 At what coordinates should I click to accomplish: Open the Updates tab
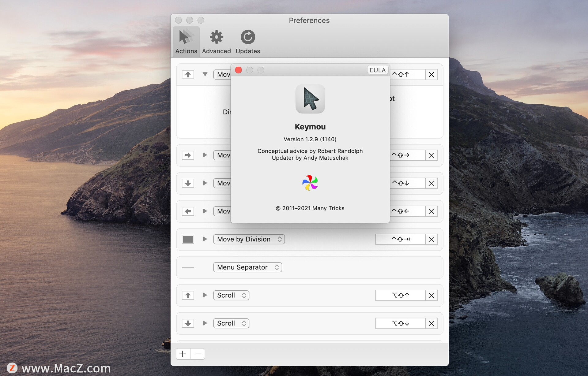(248, 42)
